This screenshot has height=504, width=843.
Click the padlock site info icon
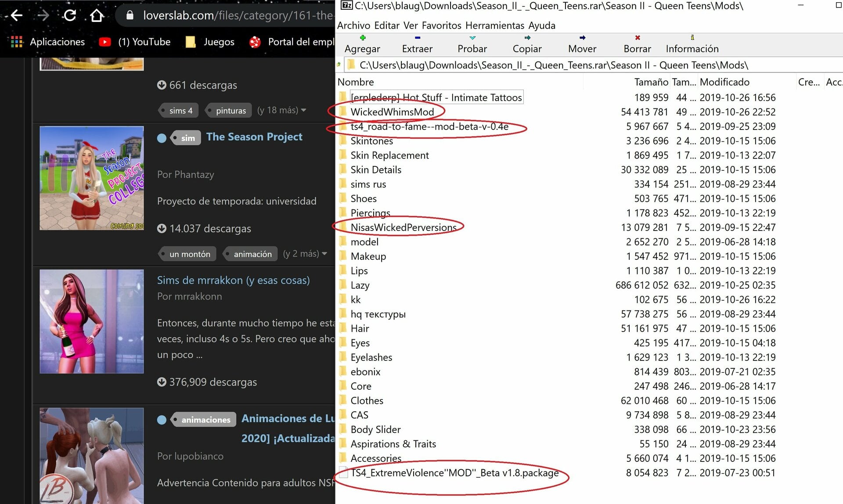pos(130,15)
